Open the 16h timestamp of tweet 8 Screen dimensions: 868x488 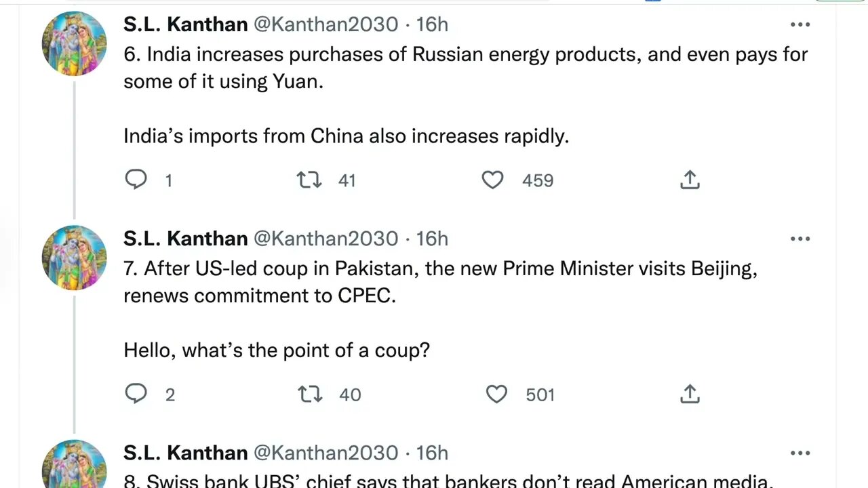pyautogui.click(x=432, y=453)
